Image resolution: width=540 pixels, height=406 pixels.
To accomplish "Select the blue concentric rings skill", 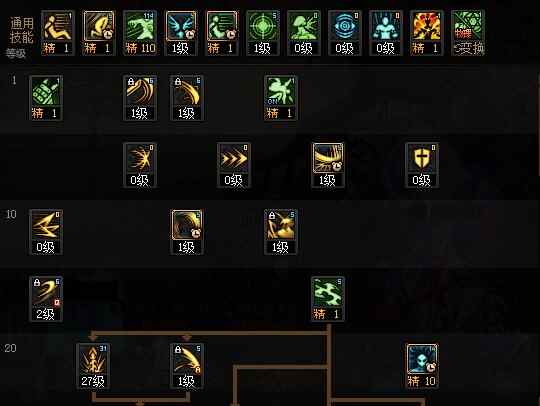I will pos(345,33).
